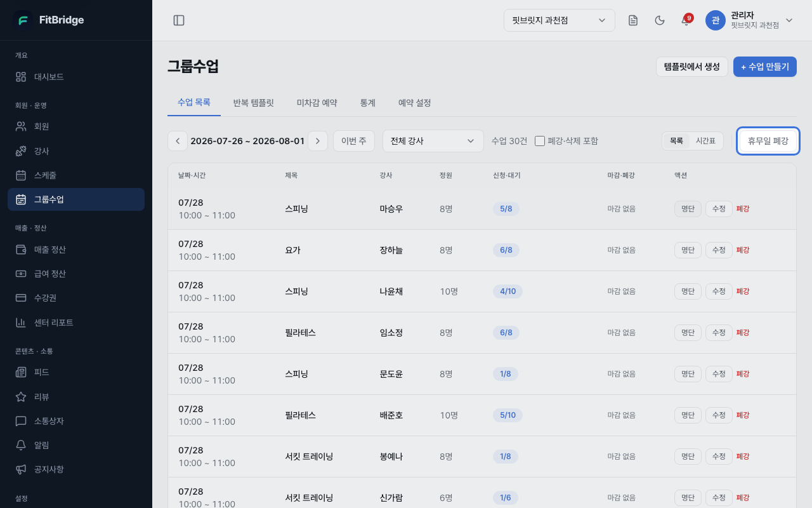Open 공지사항 in the sidebar

(x=76, y=469)
